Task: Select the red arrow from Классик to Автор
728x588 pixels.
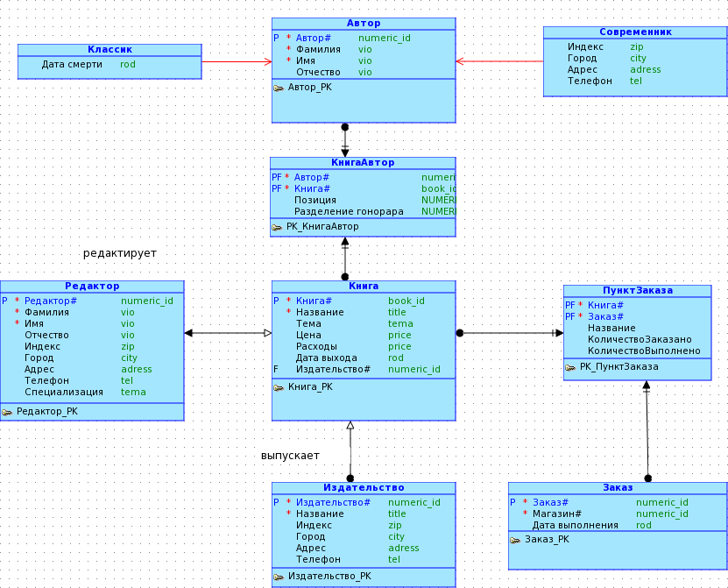Action: point(237,61)
